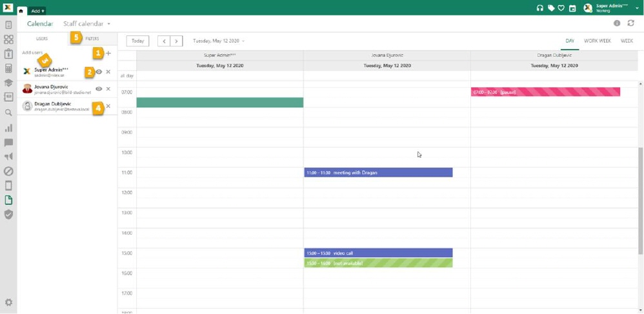The height and width of the screenshot is (314, 644).
Task: Toggle visibility eye for Super Admin
Action: click(99, 72)
